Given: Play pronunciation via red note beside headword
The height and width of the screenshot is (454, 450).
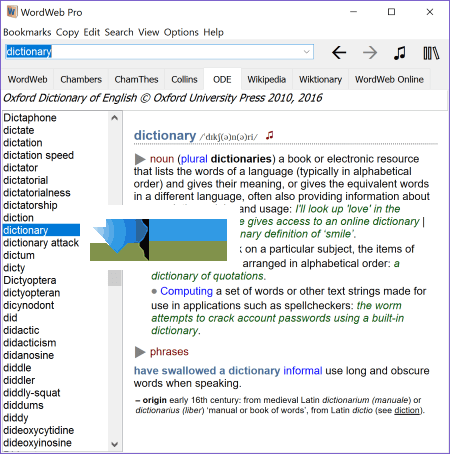Looking at the screenshot, I should point(269,135).
